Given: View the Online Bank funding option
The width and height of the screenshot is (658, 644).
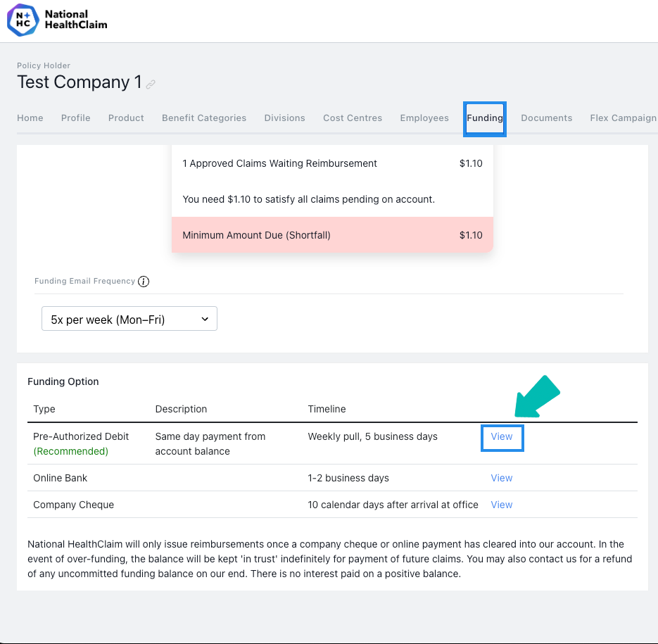Looking at the screenshot, I should (x=502, y=478).
